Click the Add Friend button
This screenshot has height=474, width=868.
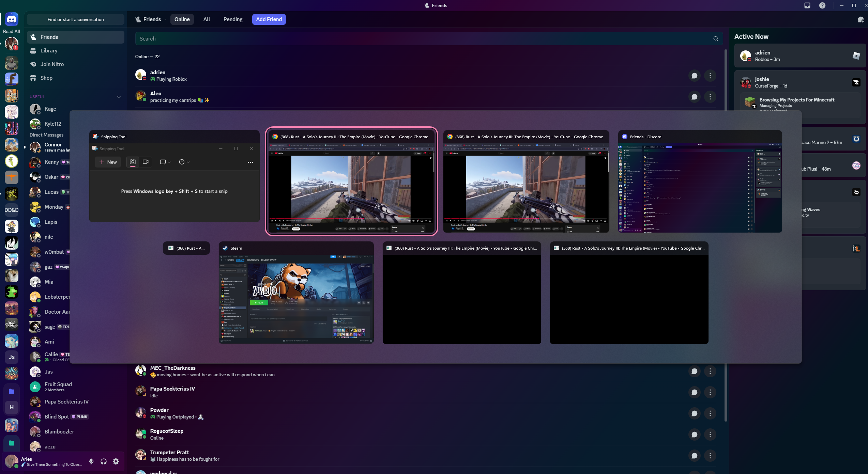coord(269,19)
